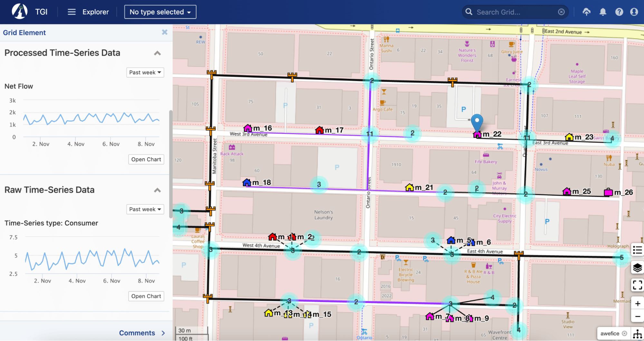Click the fullscreen icon on the map
Image resolution: width=644 pixels, height=341 pixels.
coord(637,285)
